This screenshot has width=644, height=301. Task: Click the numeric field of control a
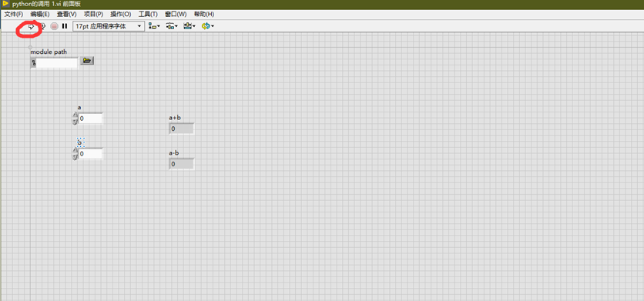click(x=90, y=119)
